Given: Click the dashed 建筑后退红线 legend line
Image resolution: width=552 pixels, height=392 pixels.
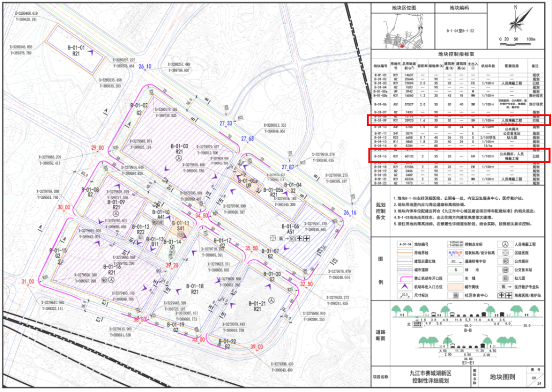Looking at the screenshot, I should click(x=404, y=262).
